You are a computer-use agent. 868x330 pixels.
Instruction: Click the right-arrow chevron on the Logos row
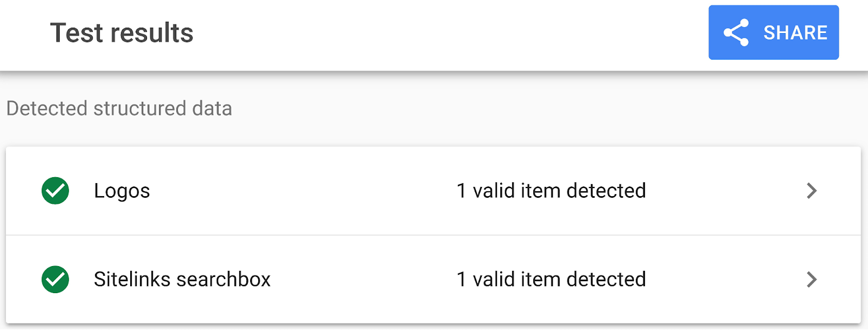810,190
